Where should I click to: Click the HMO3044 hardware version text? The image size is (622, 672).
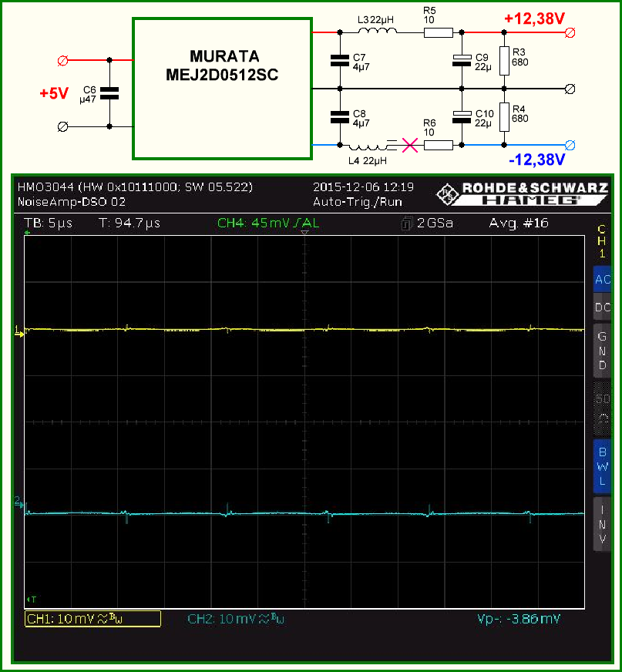(x=135, y=187)
